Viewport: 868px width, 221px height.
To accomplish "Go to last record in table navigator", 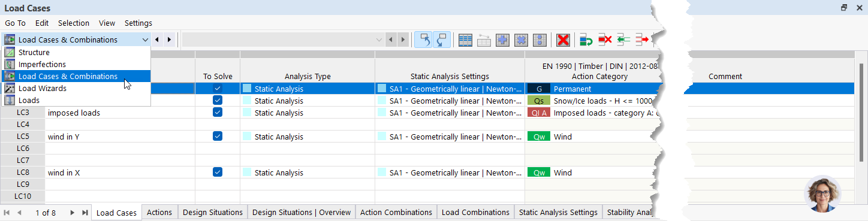I will click(x=85, y=213).
